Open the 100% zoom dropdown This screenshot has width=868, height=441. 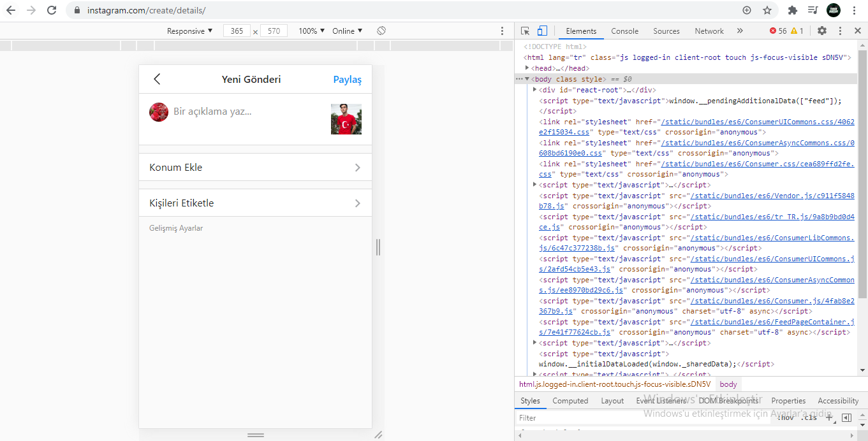312,31
